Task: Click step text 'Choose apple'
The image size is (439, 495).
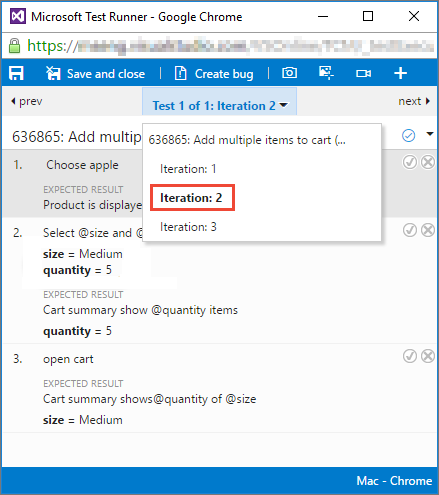Action: tap(82, 165)
